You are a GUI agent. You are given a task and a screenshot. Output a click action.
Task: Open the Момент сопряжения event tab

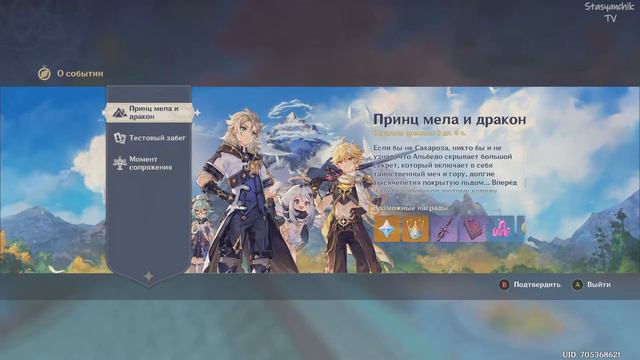pos(149,163)
